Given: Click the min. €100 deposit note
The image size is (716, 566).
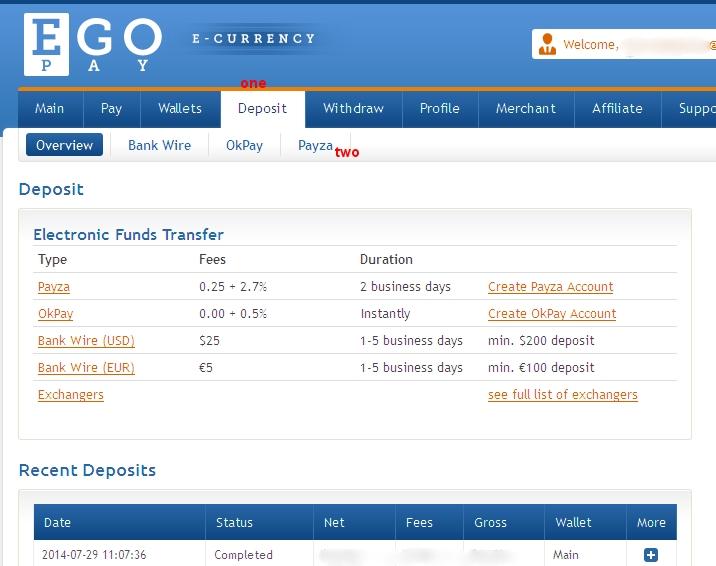Looking at the screenshot, I should point(541,368).
